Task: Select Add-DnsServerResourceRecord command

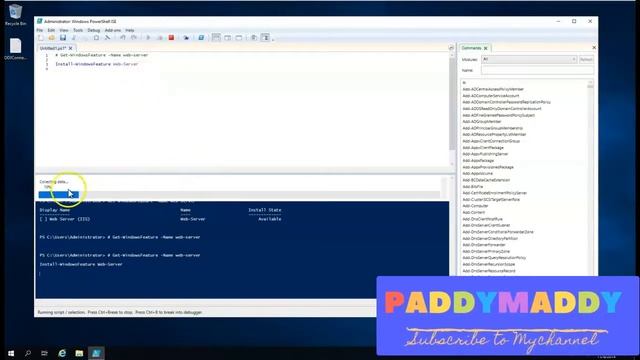Action: click(x=489, y=271)
